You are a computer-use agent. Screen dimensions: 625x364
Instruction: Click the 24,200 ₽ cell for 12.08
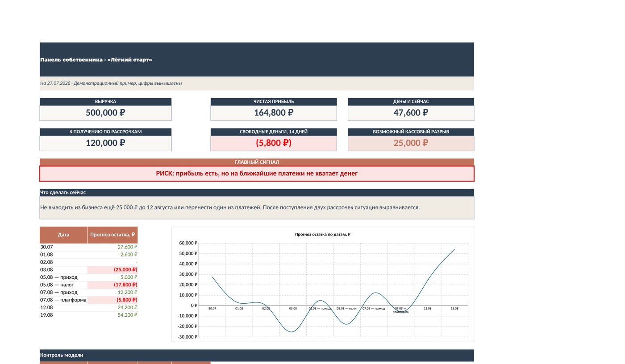[x=112, y=308]
